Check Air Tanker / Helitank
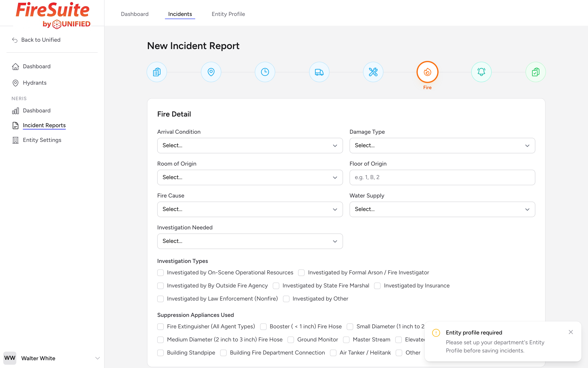The width and height of the screenshot is (588, 368). (x=333, y=353)
